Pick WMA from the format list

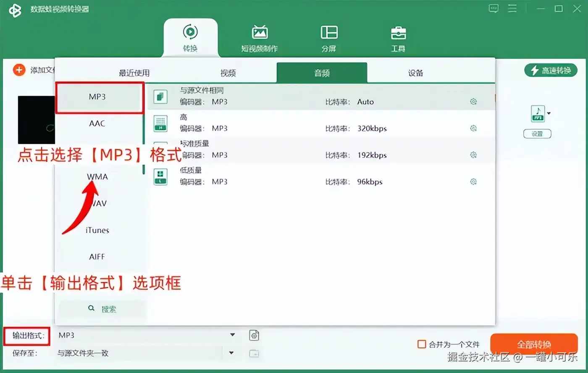[x=97, y=177]
